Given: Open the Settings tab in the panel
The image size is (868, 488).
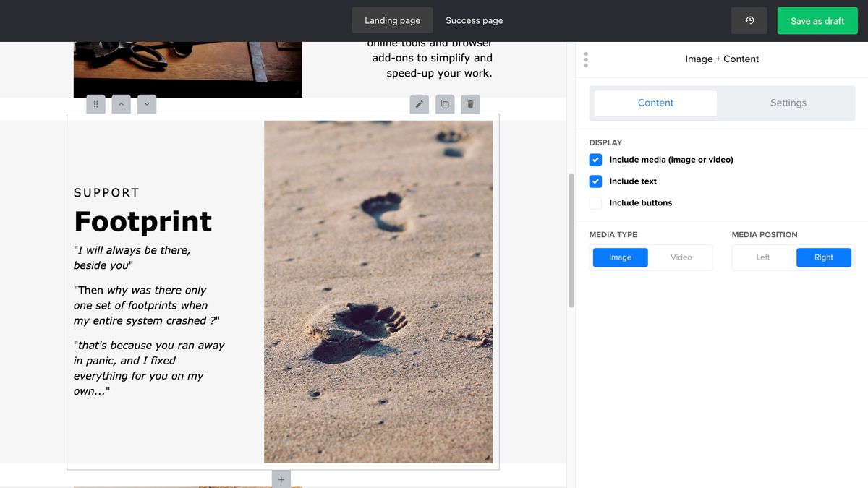Looking at the screenshot, I should coord(788,103).
